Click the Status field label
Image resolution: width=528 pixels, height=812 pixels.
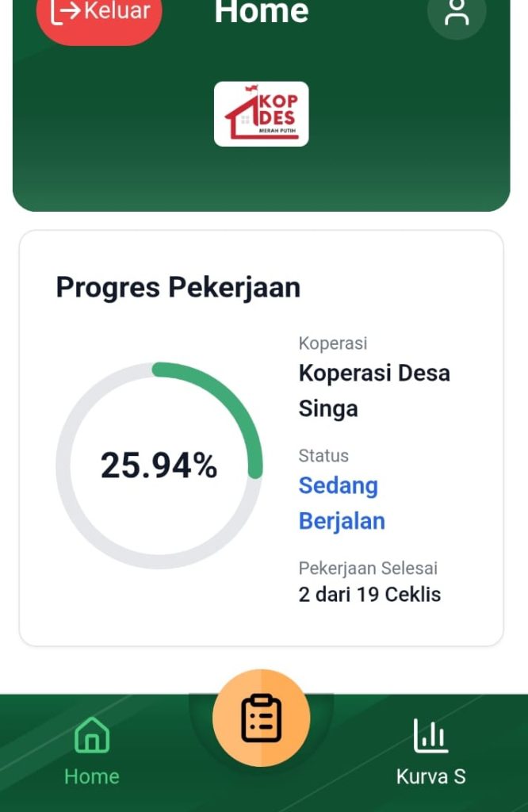[323, 456]
